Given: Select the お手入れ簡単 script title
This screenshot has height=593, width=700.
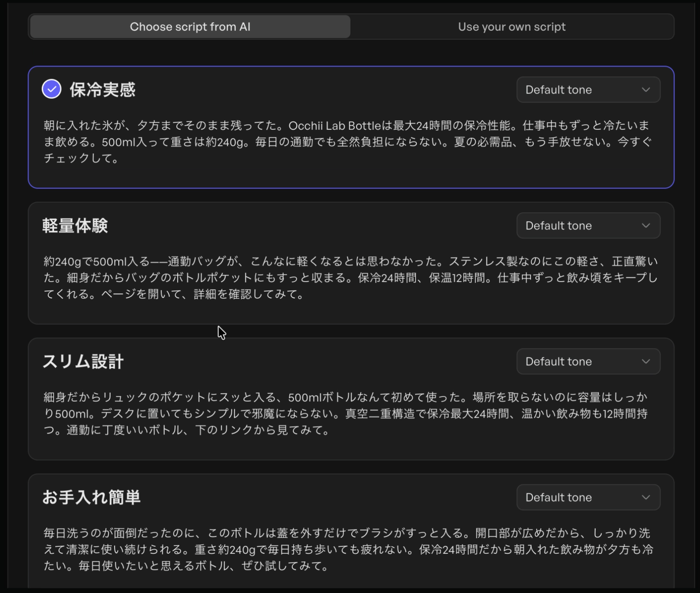Looking at the screenshot, I should click(91, 498).
